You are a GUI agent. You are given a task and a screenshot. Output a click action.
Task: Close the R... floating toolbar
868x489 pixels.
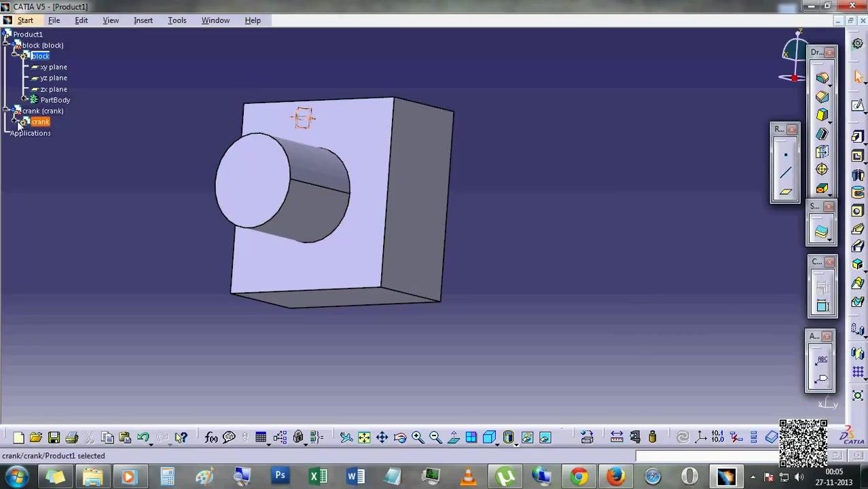[792, 129]
